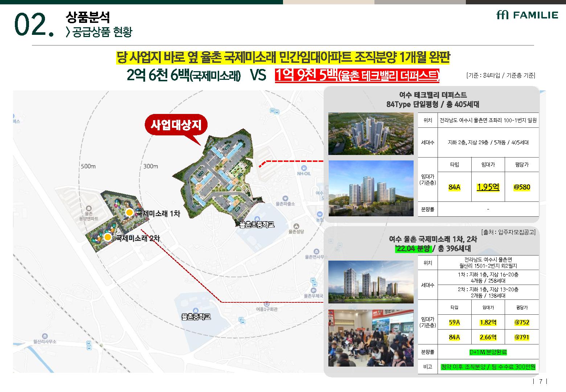566x392 pixels.
Task: Click the address cell 조화리 100-1번지 일원
Action: coord(488,120)
